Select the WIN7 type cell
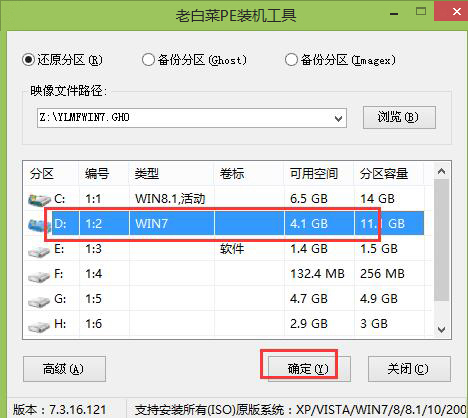Screen dimensions: 468x418 151,224
